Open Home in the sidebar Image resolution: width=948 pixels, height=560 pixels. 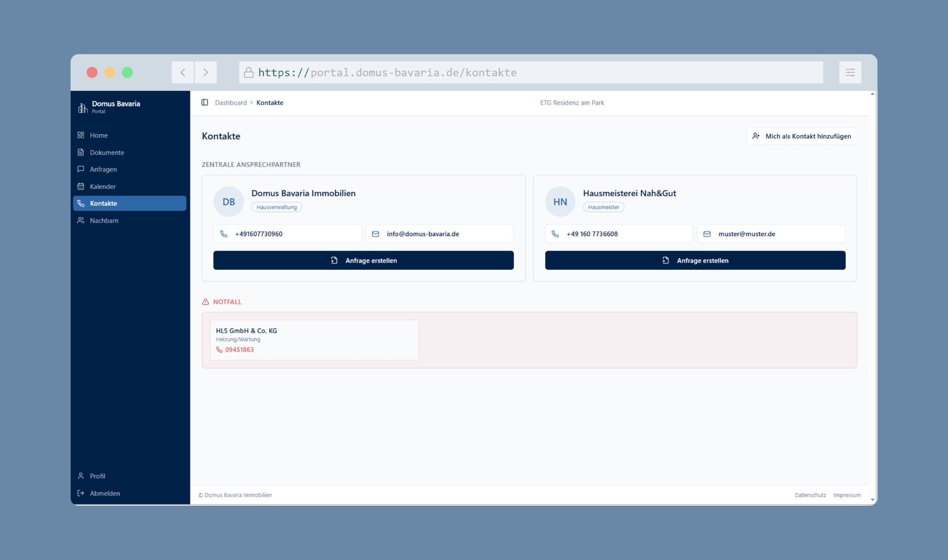coord(130,135)
